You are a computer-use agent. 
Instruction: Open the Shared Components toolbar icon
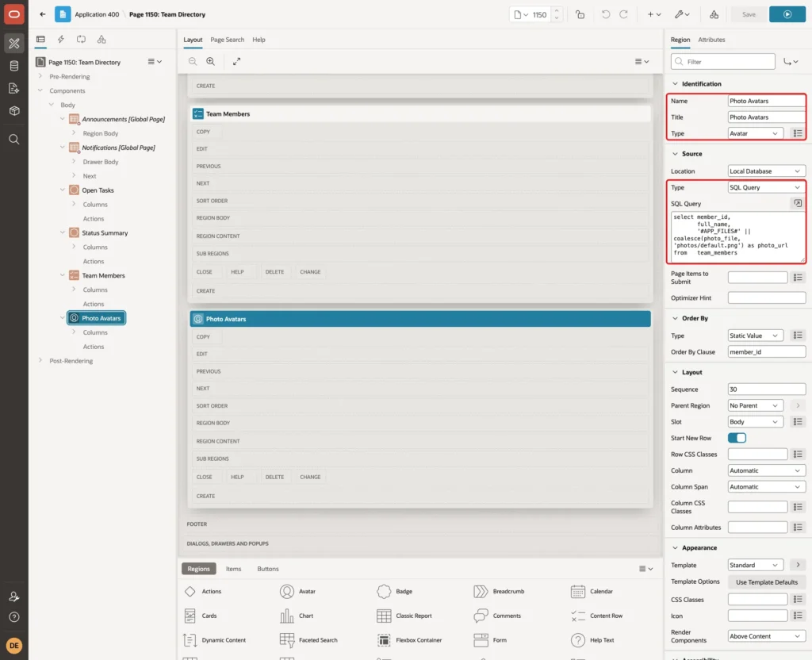click(x=714, y=14)
